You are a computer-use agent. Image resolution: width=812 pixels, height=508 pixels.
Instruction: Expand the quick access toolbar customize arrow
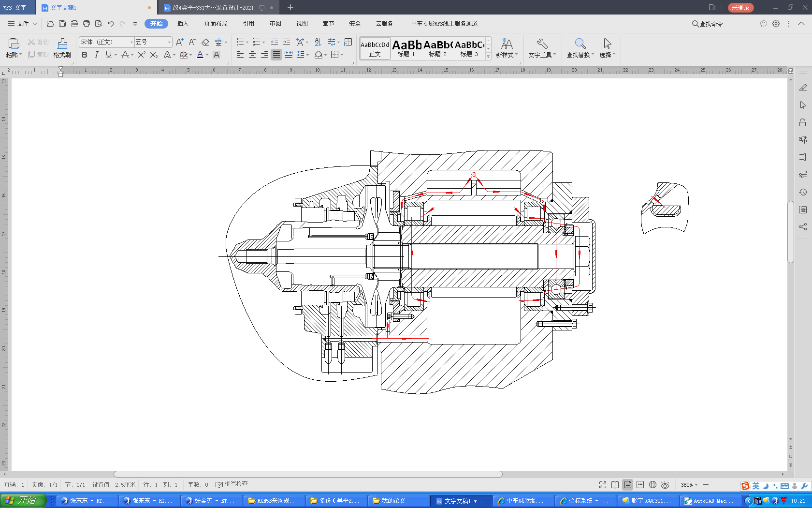click(135, 24)
